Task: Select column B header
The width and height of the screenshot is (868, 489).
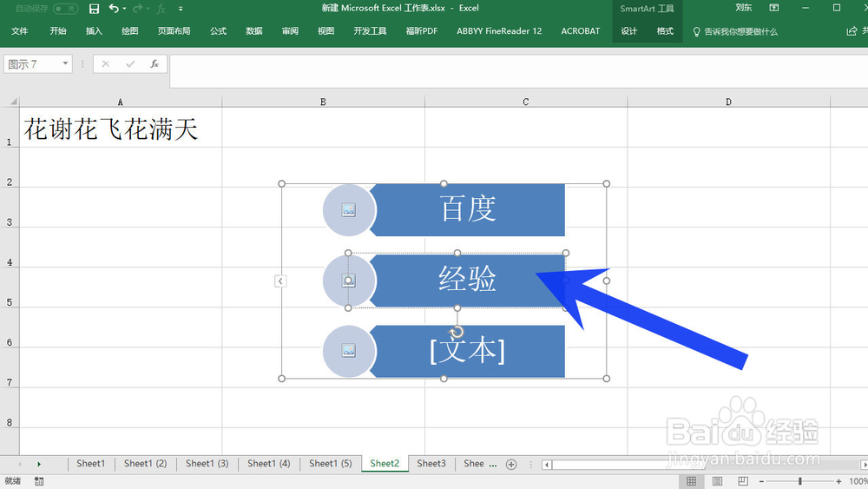Action: pyautogui.click(x=323, y=102)
